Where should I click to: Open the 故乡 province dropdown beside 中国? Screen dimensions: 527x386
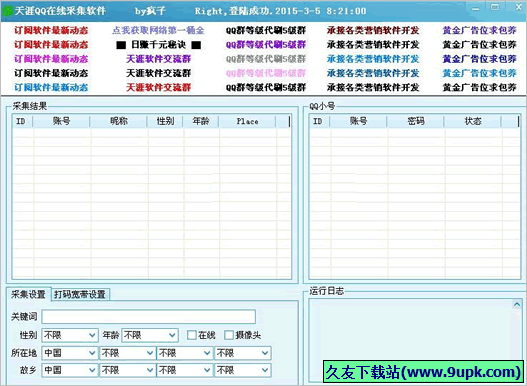(127, 370)
